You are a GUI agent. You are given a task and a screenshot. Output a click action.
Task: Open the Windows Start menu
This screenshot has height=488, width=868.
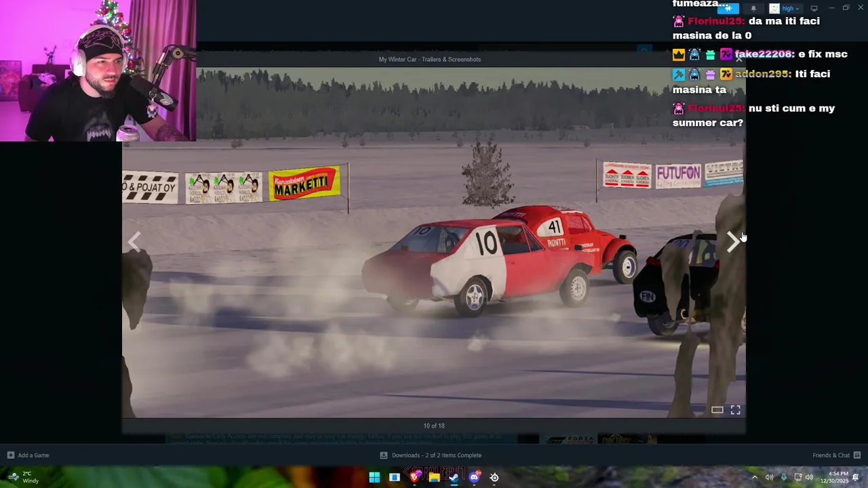(x=374, y=477)
